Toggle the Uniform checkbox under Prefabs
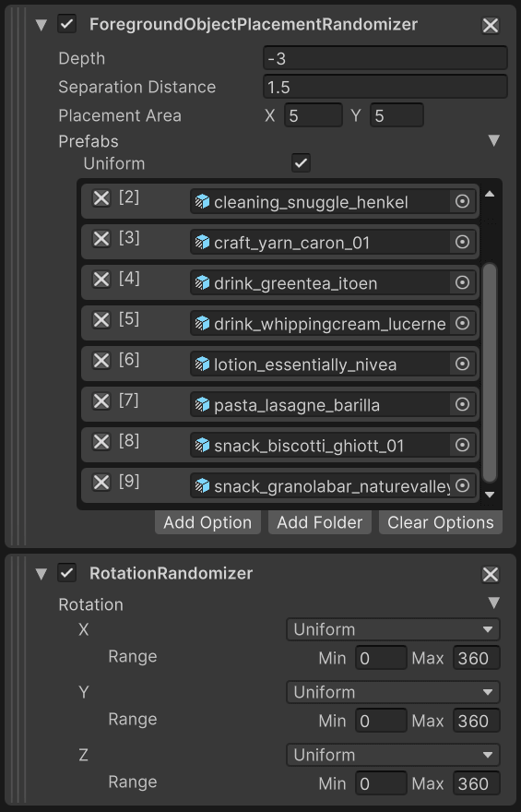The width and height of the screenshot is (521, 812). [x=301, y=163]
